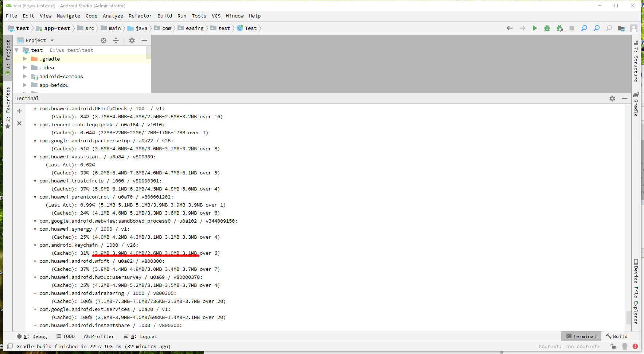
Task: Expand the android-commons module
Action: 25,76
